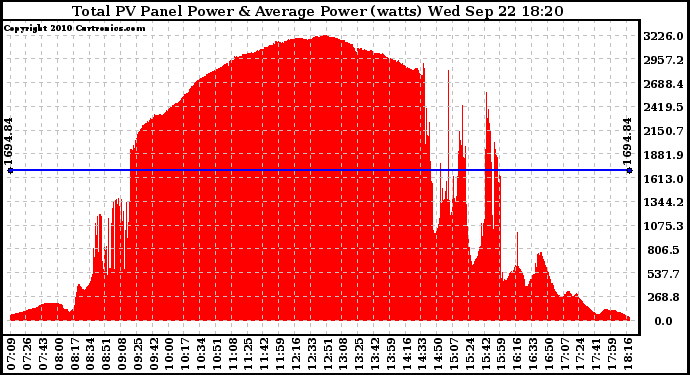Click the 10:34 time label

[x=200, y=355]
